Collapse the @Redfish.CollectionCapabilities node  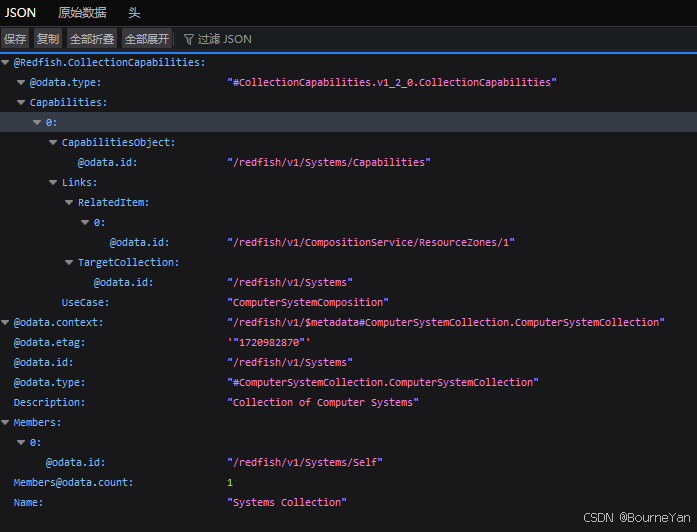click(5, 63)
